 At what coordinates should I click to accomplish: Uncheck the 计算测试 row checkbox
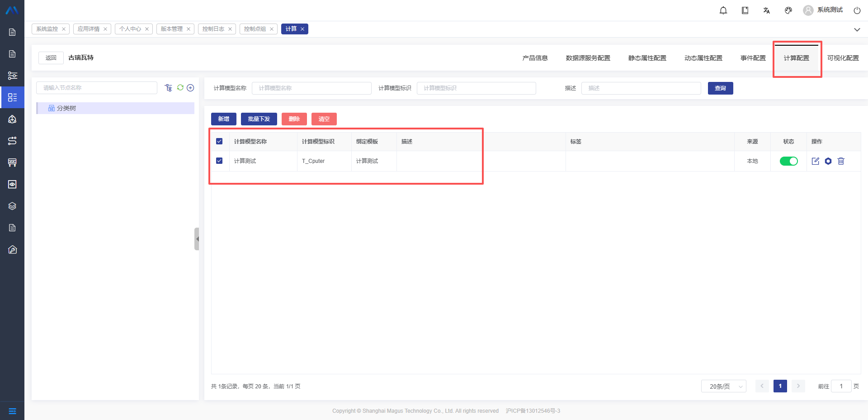tap(219, 161)
